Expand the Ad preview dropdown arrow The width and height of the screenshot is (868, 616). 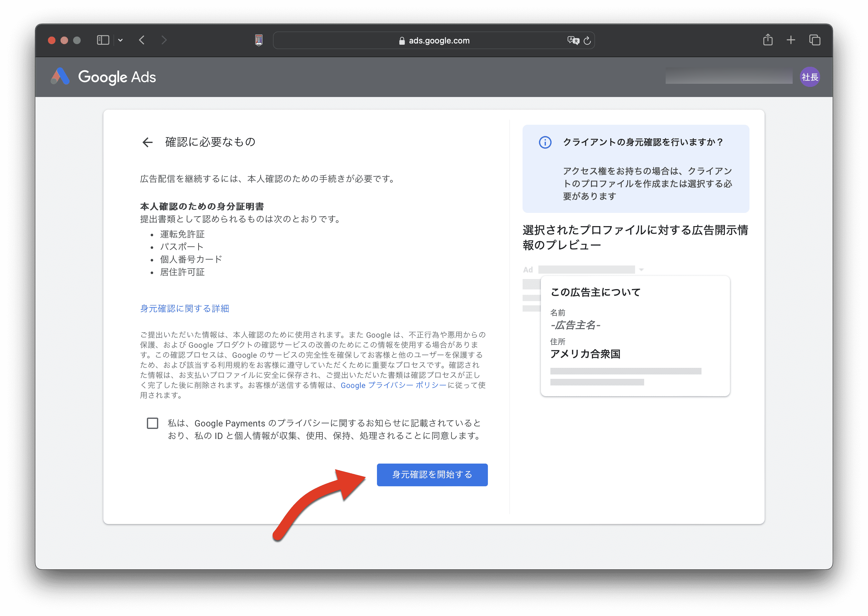click(641, 270)
